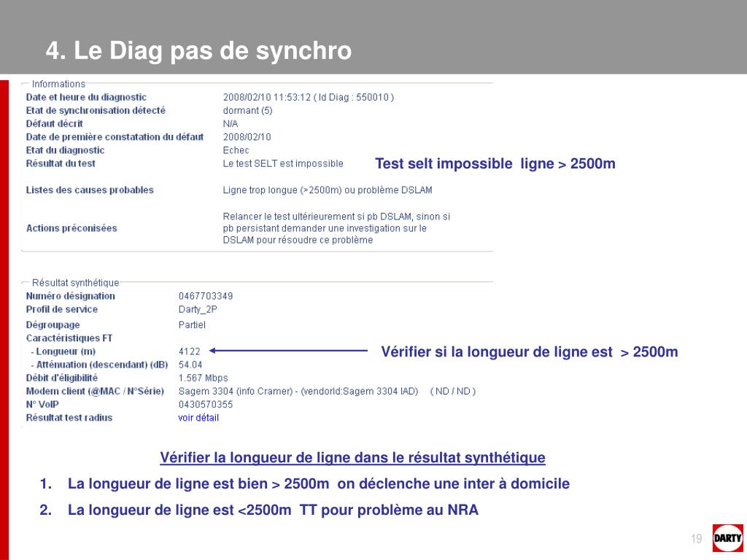Click the Darty logo icon
This screenshot has height=560, width=747.
pos(728,538)
